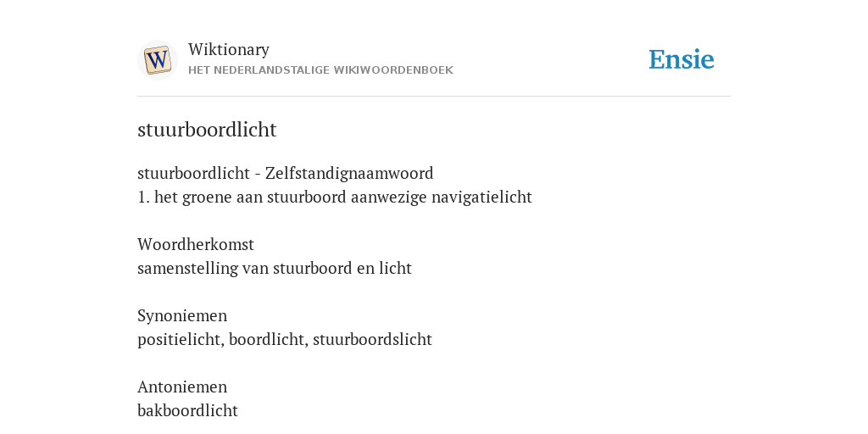
Task: Click the Woordherkomst section label
Action: pos(196,244)
